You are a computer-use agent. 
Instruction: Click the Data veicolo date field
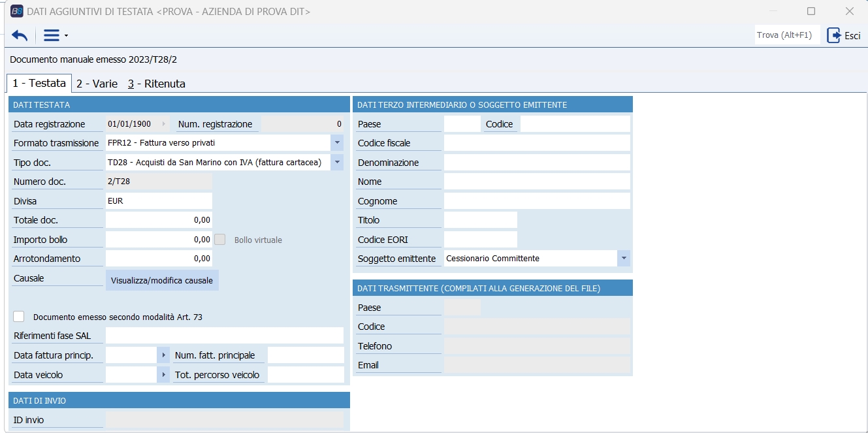pyautogui.click(x=131, y=375)
